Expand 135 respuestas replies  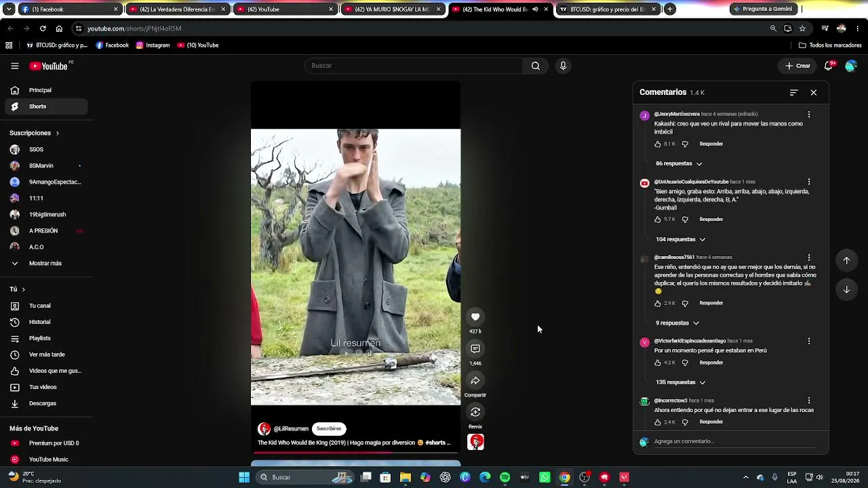680,382
